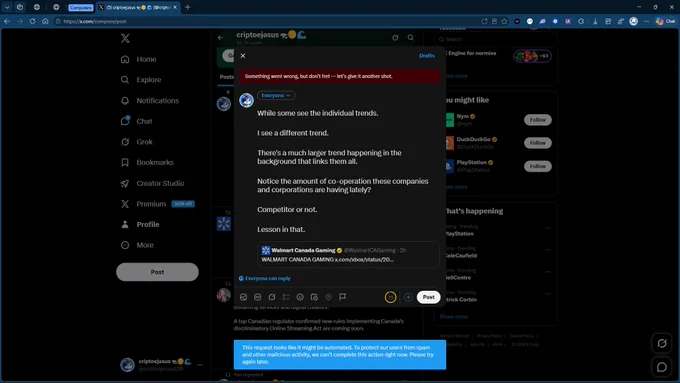Image resolution: width=680 pixels, height=383 pixels.
Task: Open Explore in the sidebar
Action: coord(141,80)
